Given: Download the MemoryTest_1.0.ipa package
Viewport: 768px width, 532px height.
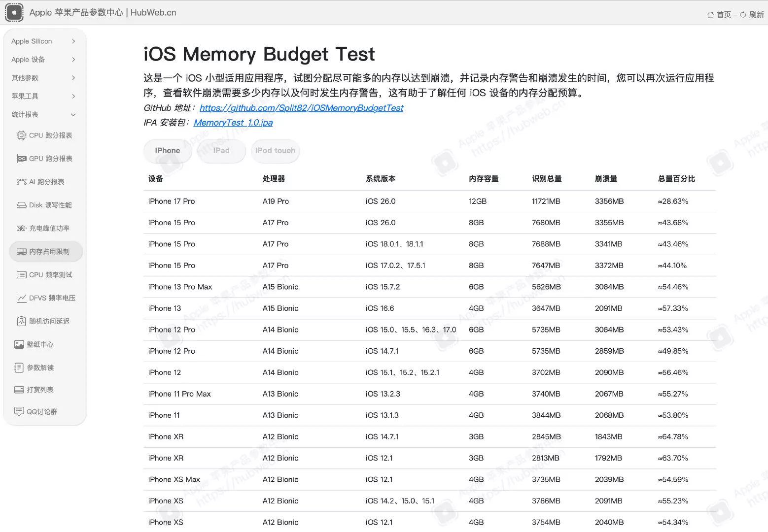Looking at the screenshot, I should tap(233, 122).
